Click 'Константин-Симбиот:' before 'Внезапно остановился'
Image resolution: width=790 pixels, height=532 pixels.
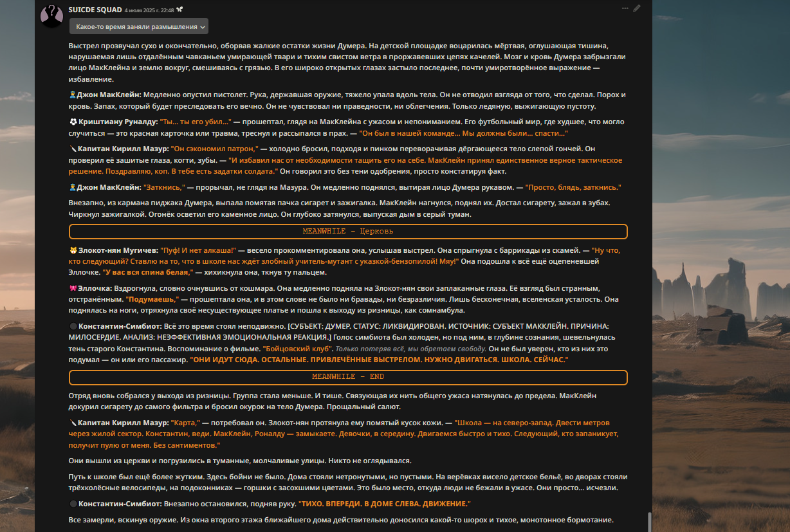point(120,504)
